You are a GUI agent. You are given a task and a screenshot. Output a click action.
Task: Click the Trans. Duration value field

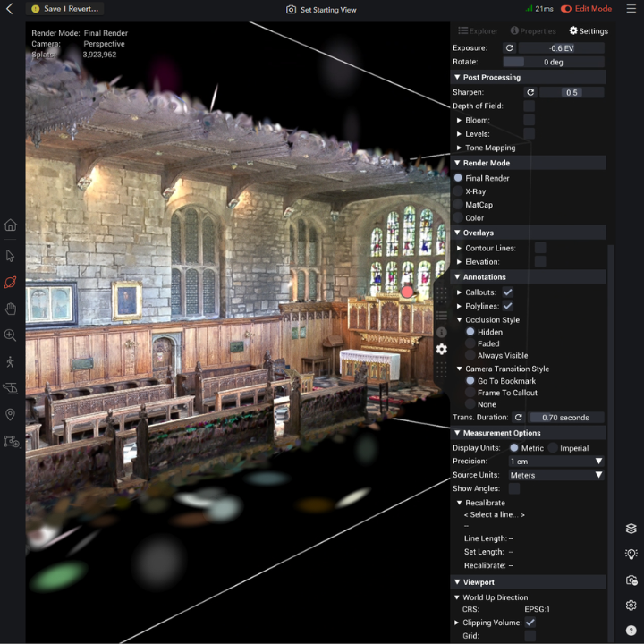pyautogui.click(x=565, y=418)
